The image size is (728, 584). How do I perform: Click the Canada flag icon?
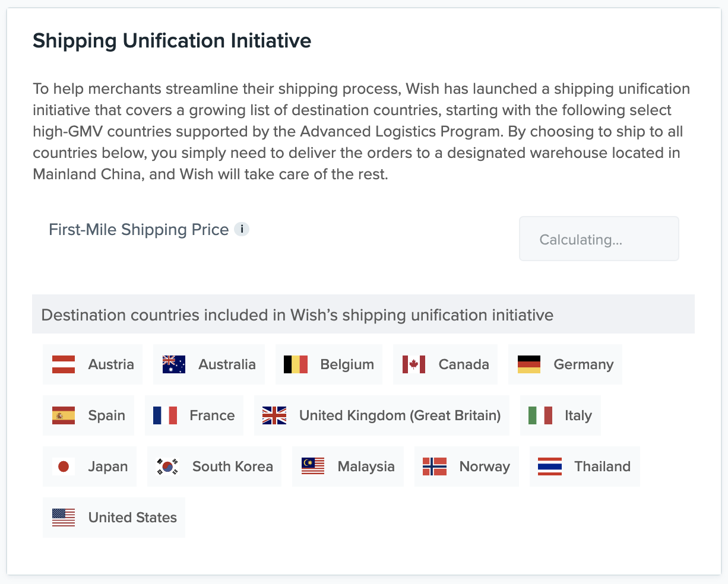(414, 364)
